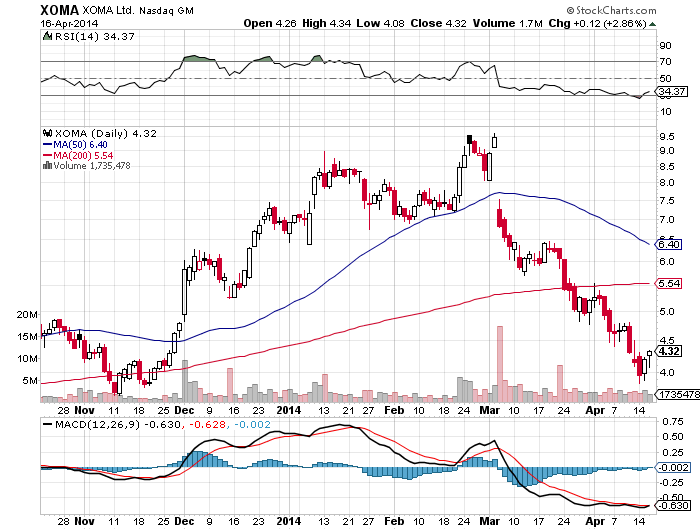Image resolution: width=700 pixels, height=530 pixels.
Task: Click the blue MA(50) 6.40 legend
Action: pos(75,145)
